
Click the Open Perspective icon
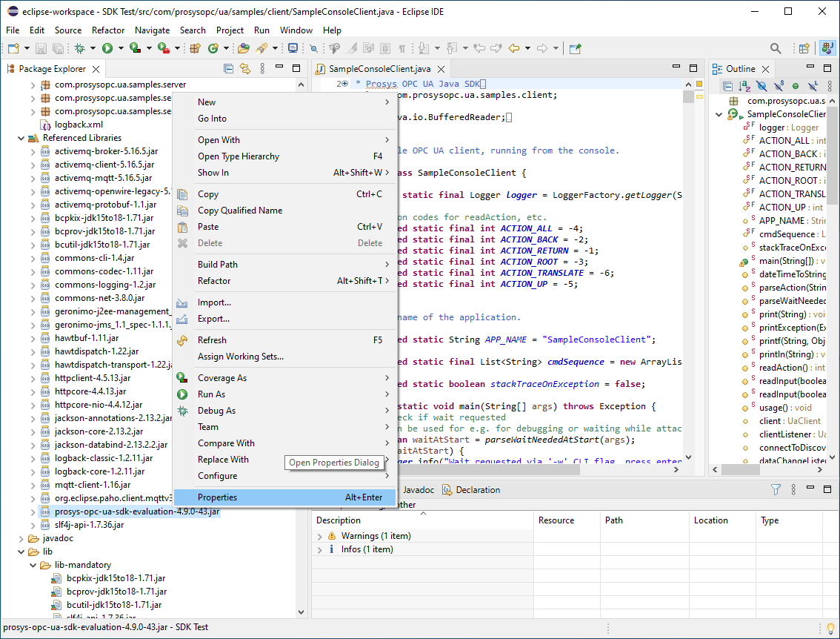(804, 48)
